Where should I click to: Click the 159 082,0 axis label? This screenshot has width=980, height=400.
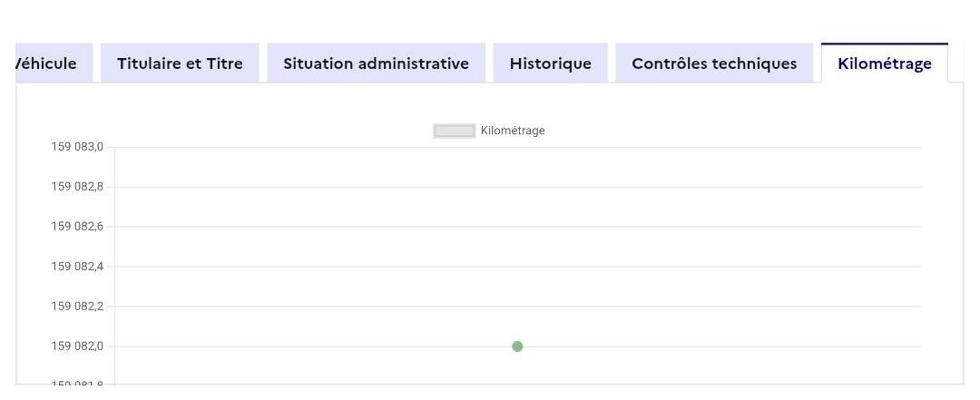77,346
